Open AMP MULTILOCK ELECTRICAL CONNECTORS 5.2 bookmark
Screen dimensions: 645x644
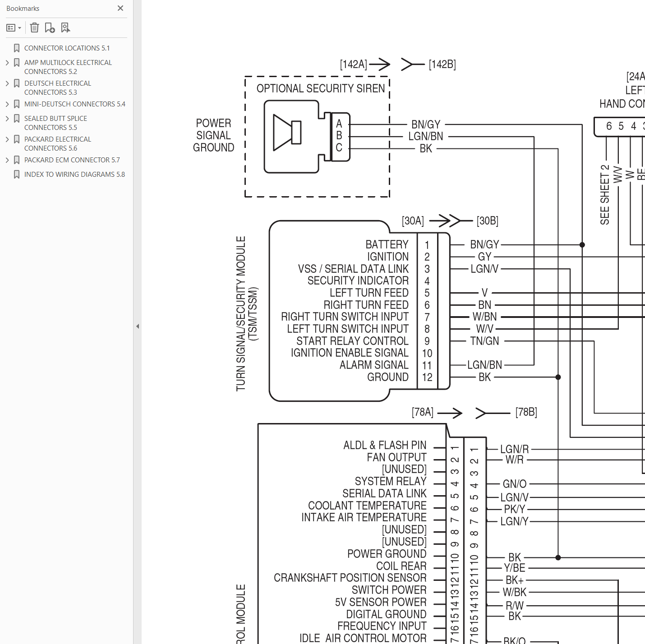(68, 67)
